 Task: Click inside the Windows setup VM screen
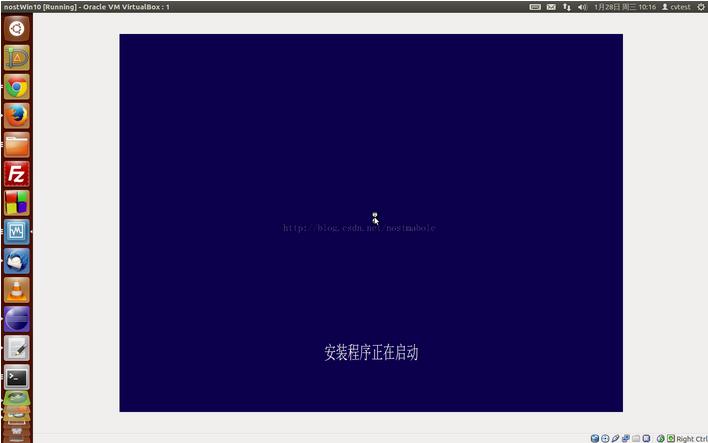click(371, 223)
